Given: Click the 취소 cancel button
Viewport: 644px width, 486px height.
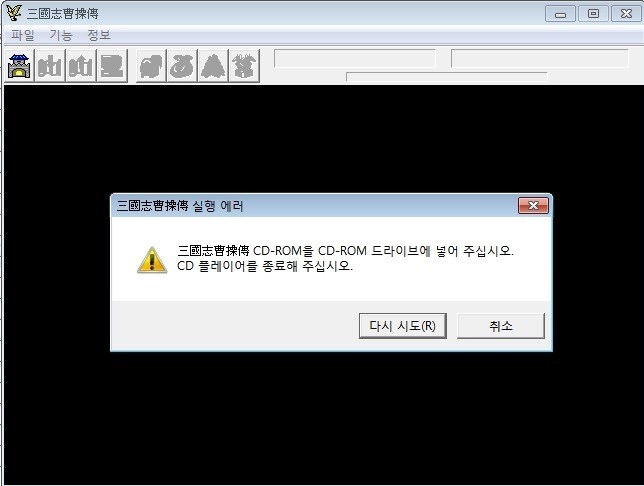Looking at the screenshot, I should [501, 326].
